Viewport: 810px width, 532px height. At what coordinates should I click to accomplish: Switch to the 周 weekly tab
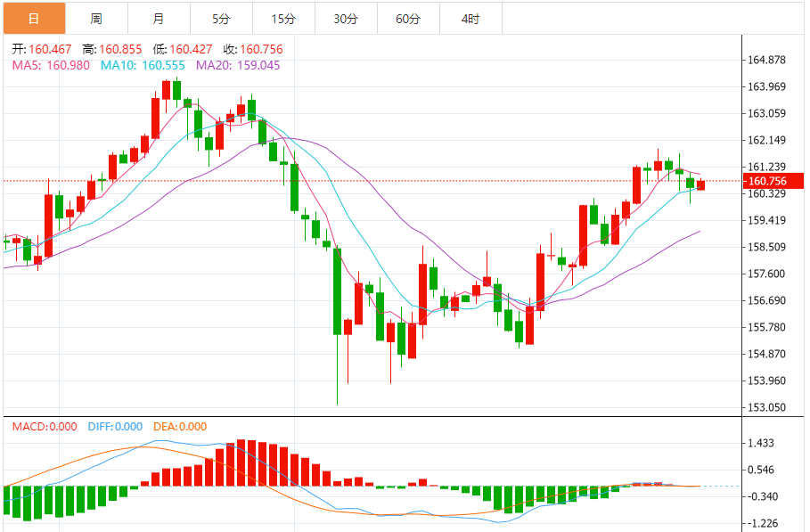(96, 19)
